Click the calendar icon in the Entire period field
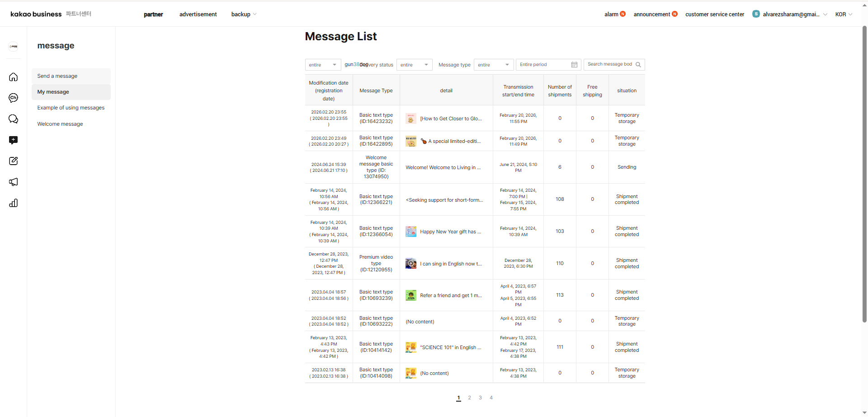Image resolution: width=868 pixels, height=417 pixels. pos(574,65)
